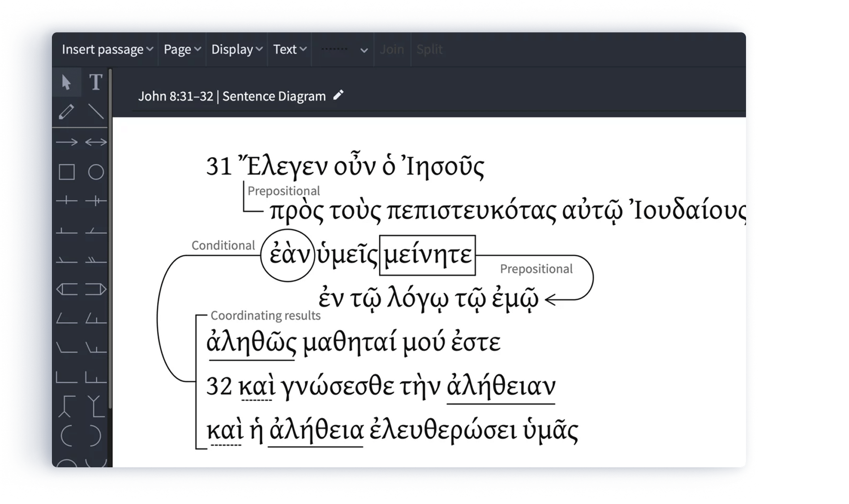Select the pencil drawing tool

[67, 111]
